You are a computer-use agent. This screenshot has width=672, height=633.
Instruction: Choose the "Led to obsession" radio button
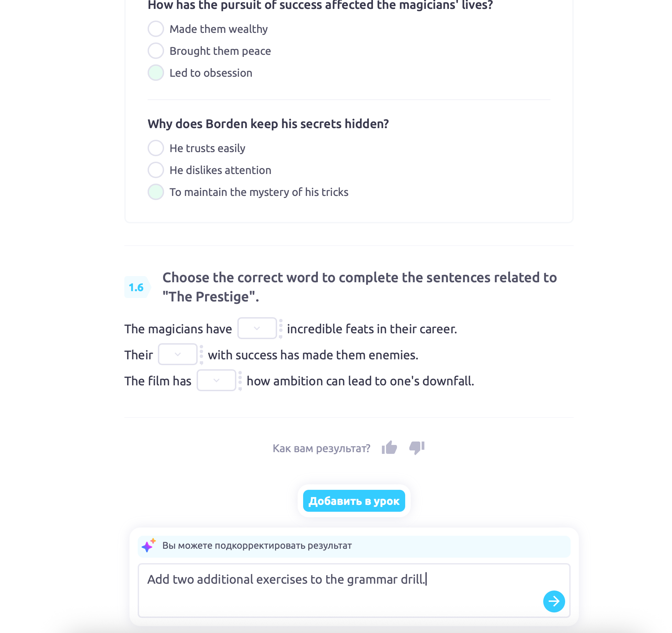(x=156, y=73)
